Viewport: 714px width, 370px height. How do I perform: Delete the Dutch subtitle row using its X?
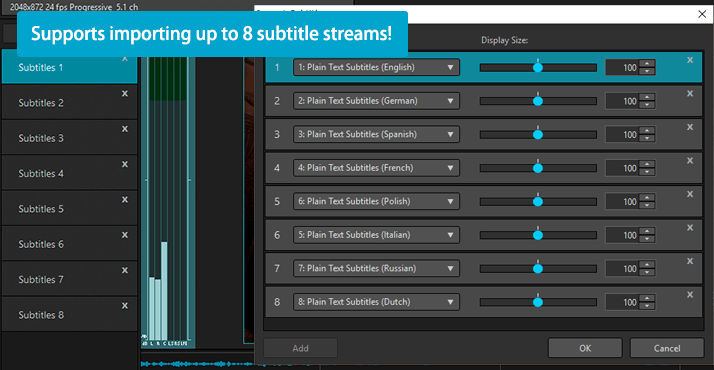coord(690,295)
